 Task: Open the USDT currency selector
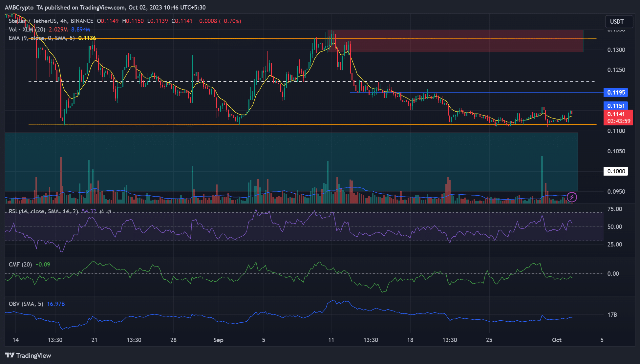click(x=617, y=22)
